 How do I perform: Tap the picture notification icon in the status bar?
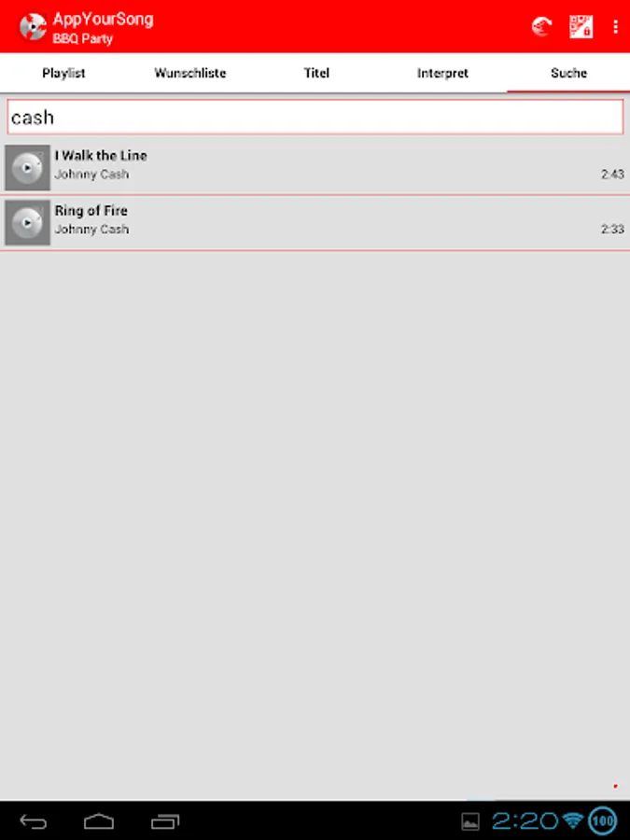470,821
